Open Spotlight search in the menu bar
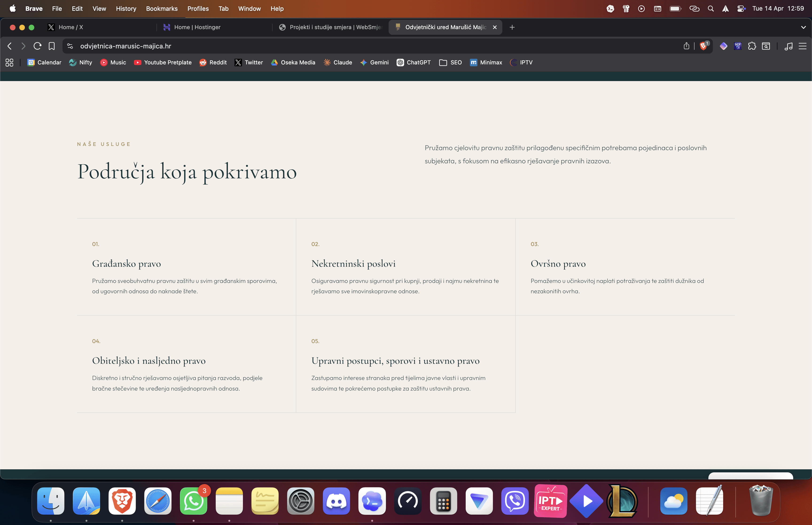Screen dimensions: 812x525 [x=710, y=8]
